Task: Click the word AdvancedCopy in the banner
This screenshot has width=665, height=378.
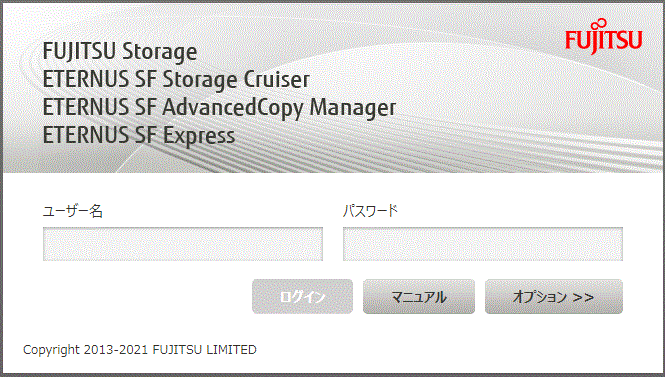Action: (232, 107)
